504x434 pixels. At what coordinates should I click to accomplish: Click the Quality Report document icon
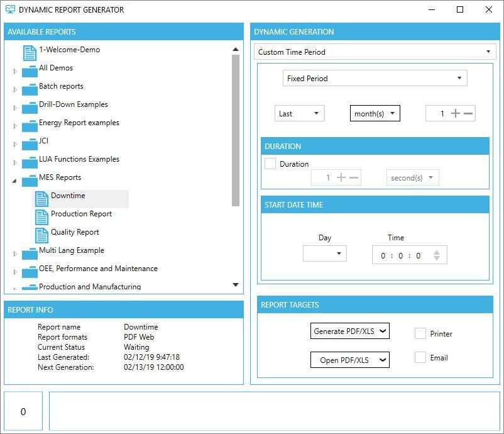41,235
